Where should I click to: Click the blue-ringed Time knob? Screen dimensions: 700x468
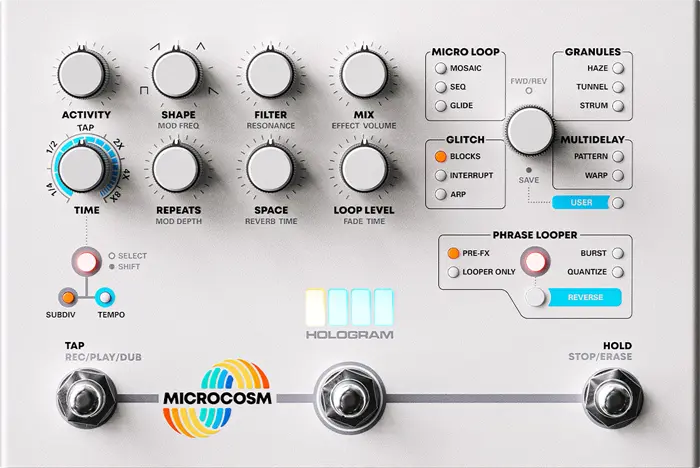(81, 169)
